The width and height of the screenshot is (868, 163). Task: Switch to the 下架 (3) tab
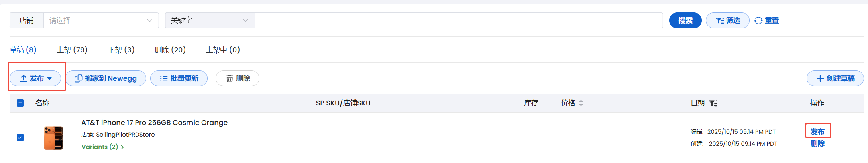click(x=121, y=50)
